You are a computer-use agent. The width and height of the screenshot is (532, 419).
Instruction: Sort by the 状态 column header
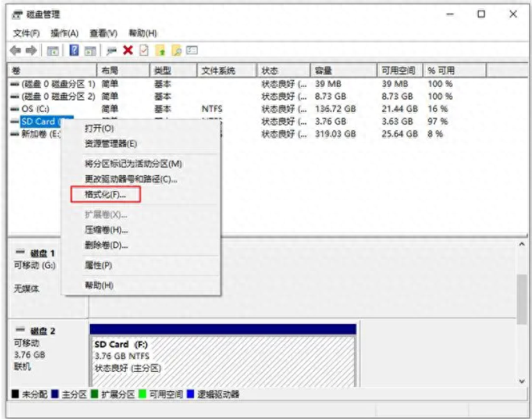(284, 70)
